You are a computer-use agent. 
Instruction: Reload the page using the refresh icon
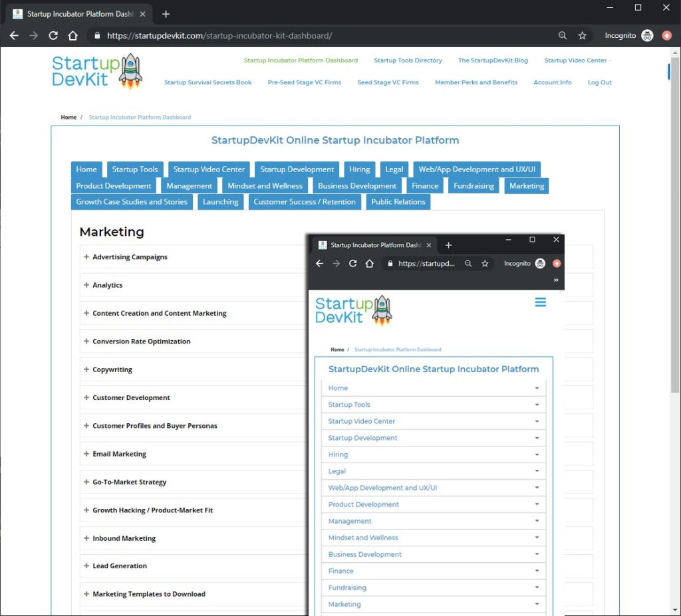pyautogui.click(x=53, y=35)
